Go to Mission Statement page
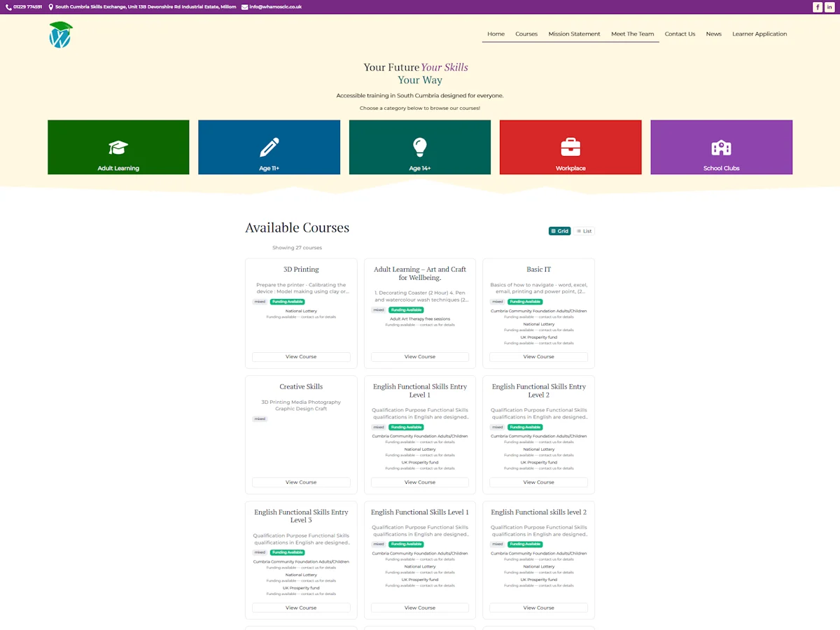This screenshot has height=630, width=840. coord(574,34)
